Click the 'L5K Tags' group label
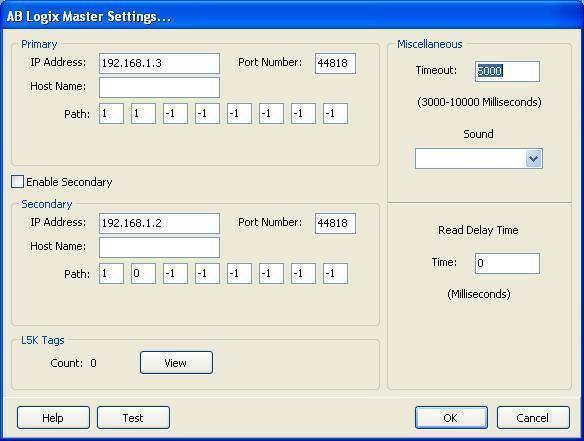 pos(43,340)
